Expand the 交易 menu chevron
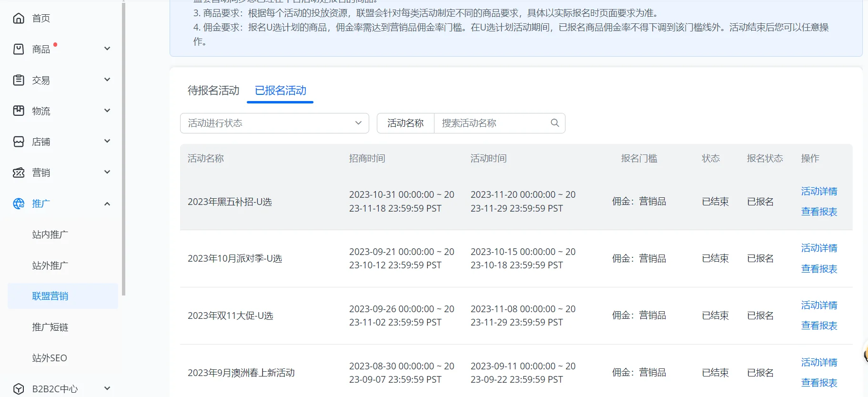The image size is (868, 397). pos(107,80)
